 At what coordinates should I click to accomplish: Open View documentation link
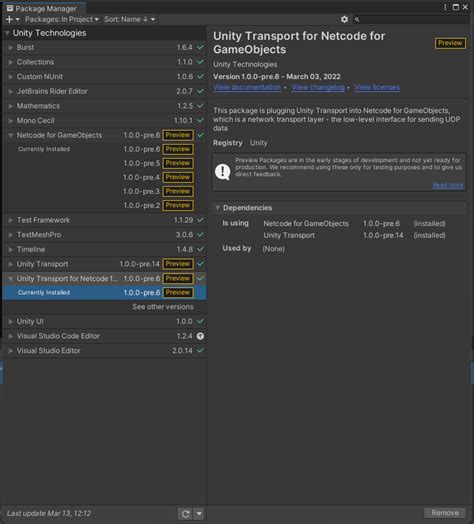[247, 88]
